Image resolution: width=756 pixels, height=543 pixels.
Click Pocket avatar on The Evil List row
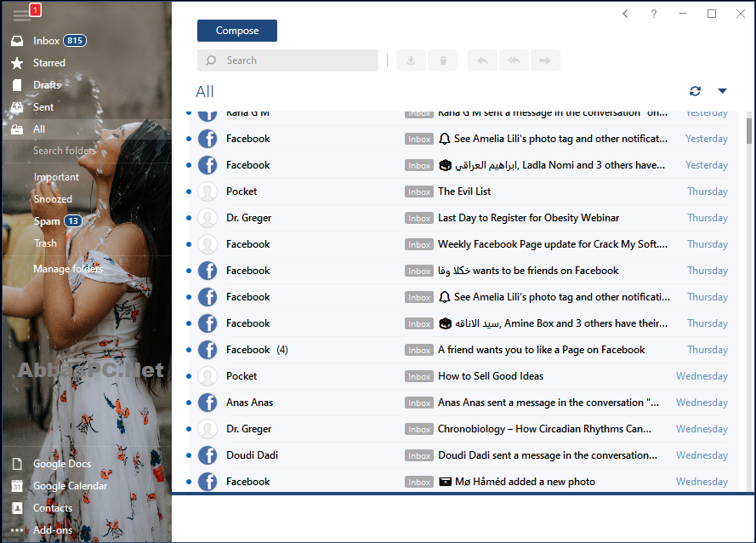pos(207,191)
